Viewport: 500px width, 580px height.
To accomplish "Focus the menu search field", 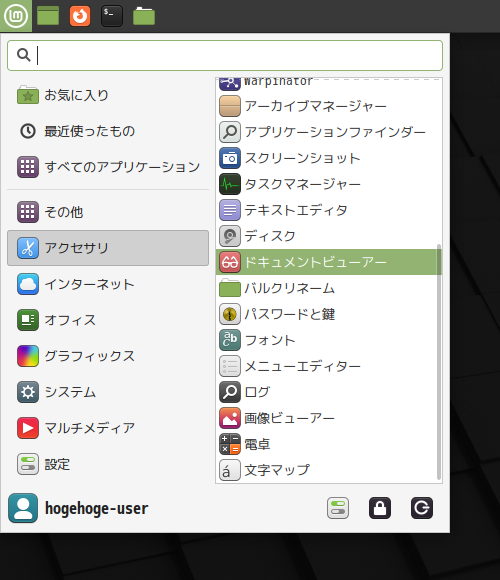I will pyautogui.click(x=225, y=55).
